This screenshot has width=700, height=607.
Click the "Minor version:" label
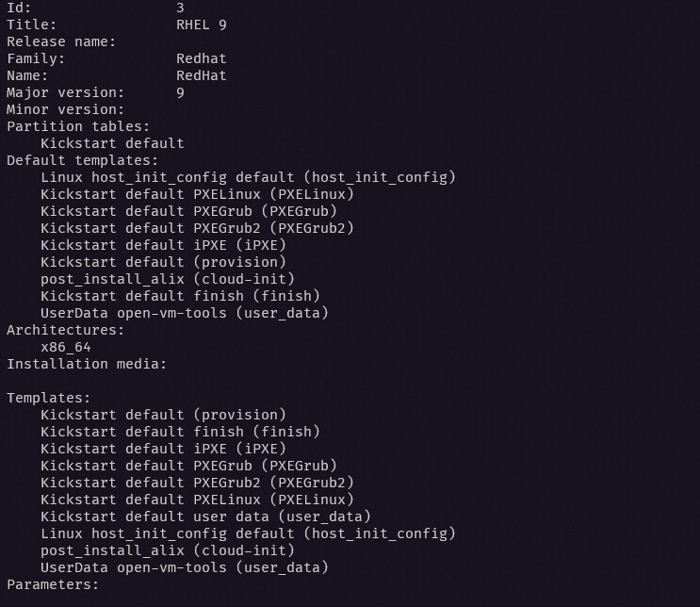[x=65, y=109]
